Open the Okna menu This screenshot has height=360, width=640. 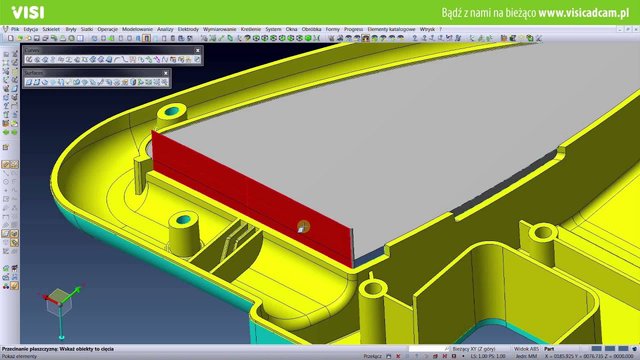pyautogui.click(x=291, y=29)
